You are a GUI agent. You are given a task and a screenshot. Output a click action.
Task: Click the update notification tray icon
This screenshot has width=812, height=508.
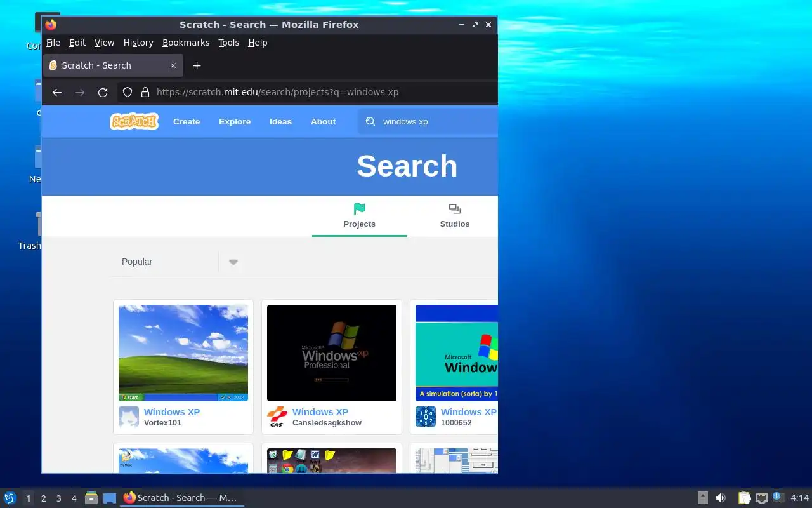click(x=778, y=498)
